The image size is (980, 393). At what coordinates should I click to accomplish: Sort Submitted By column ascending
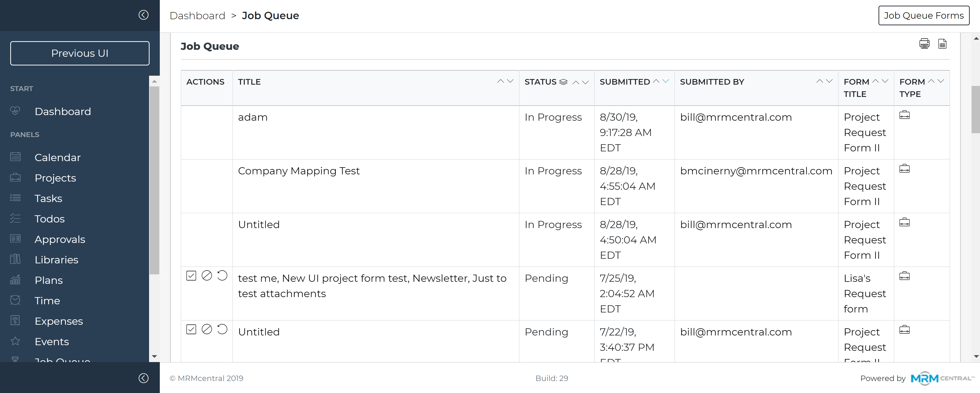819,81
